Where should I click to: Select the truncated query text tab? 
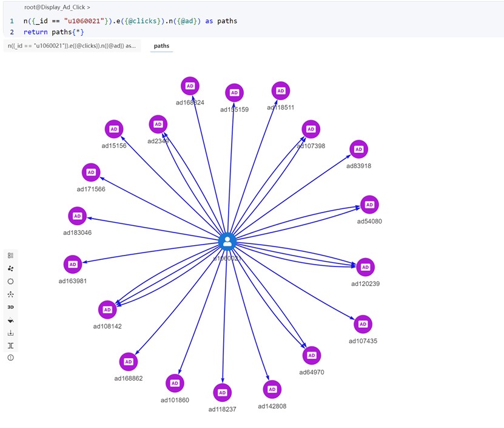tap(72, 46)
